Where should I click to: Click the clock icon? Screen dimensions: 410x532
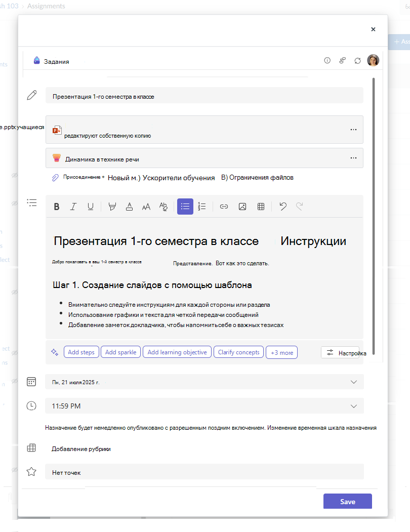pos(31,406)
